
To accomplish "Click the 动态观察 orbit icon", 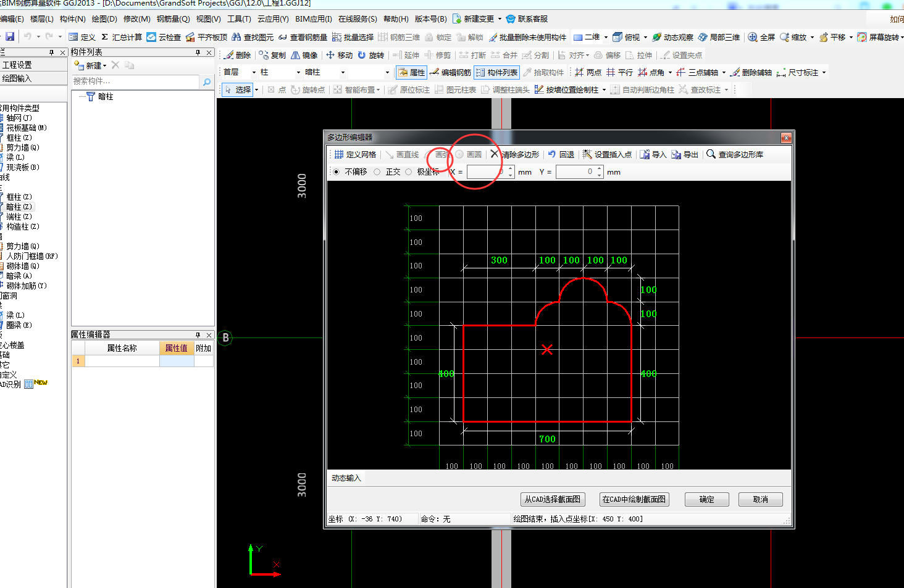I will (657, 37).
